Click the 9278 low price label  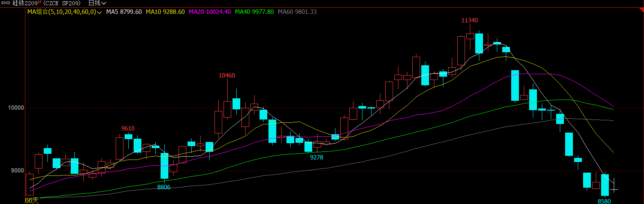tap(316, 157)
